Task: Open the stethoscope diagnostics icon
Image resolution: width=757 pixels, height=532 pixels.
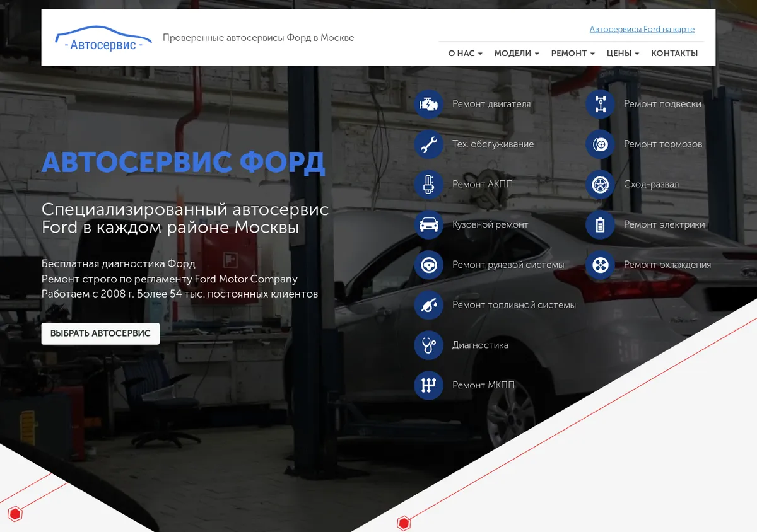Action: (429, 345)
